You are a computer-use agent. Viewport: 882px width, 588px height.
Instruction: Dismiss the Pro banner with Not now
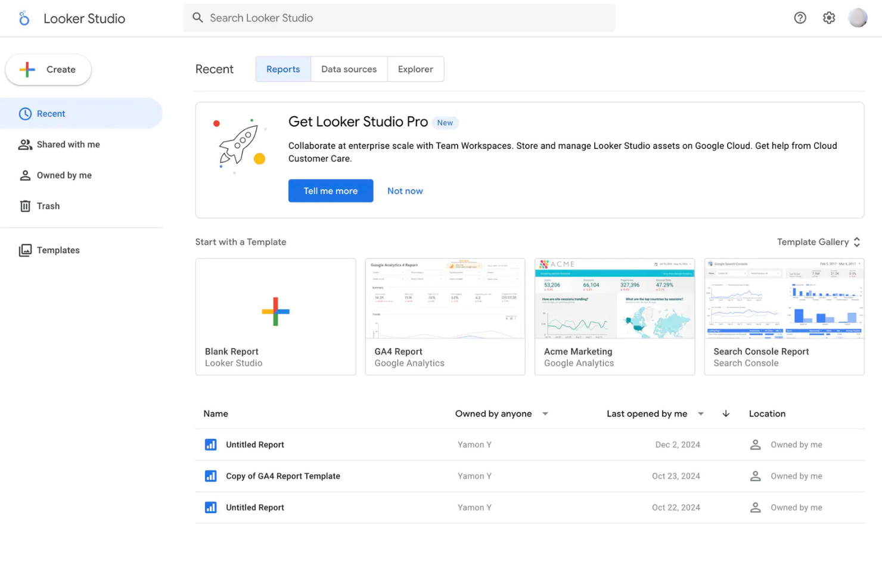[405, 191]
